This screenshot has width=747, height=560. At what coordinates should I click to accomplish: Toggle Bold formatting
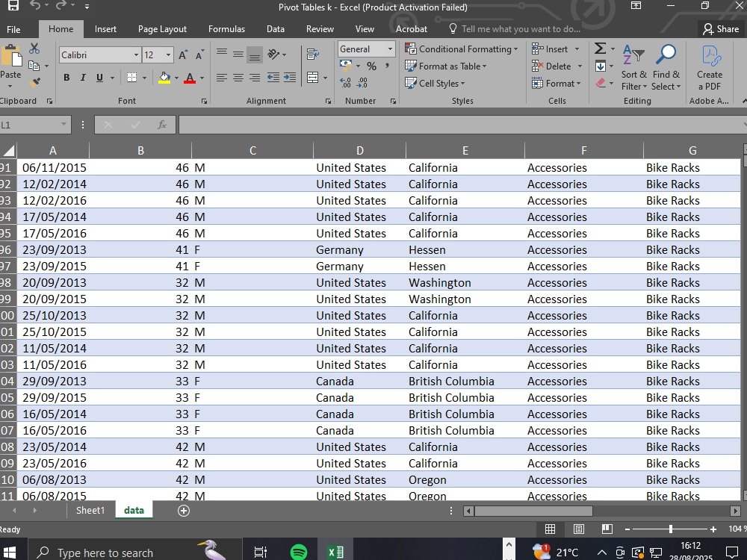click(66, 78)
